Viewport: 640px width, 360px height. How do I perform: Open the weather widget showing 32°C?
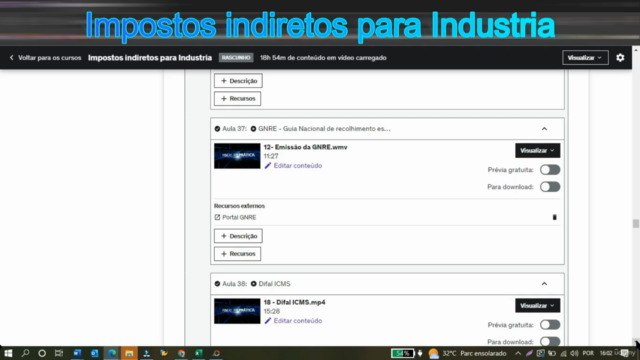click(x=467, y=353)
